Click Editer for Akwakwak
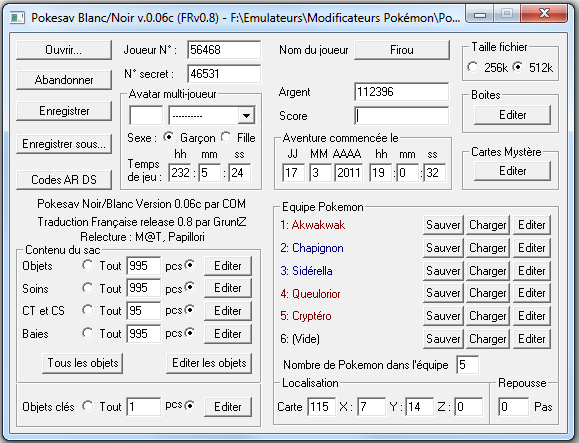This screenshot has height=443, width=579. 531,225
